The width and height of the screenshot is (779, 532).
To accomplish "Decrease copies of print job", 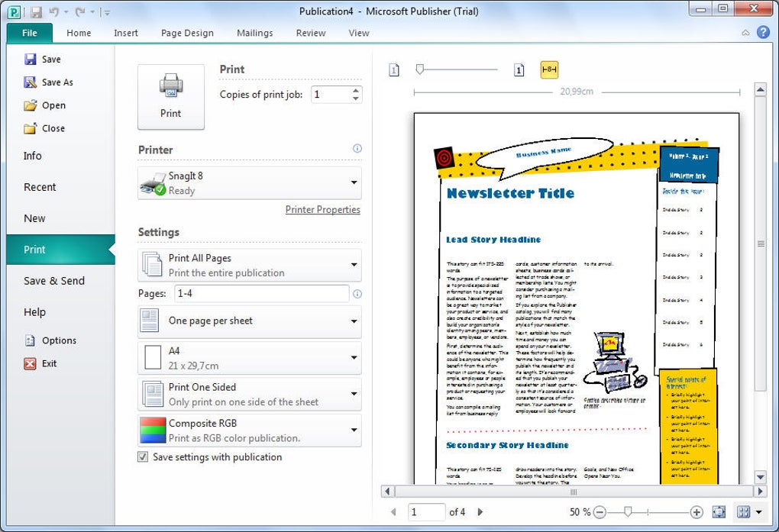I will click(356, 98).
